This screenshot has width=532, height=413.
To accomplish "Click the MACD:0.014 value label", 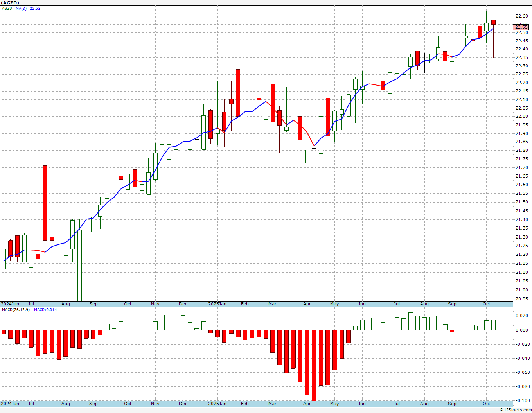I will (x=45, y=309).
